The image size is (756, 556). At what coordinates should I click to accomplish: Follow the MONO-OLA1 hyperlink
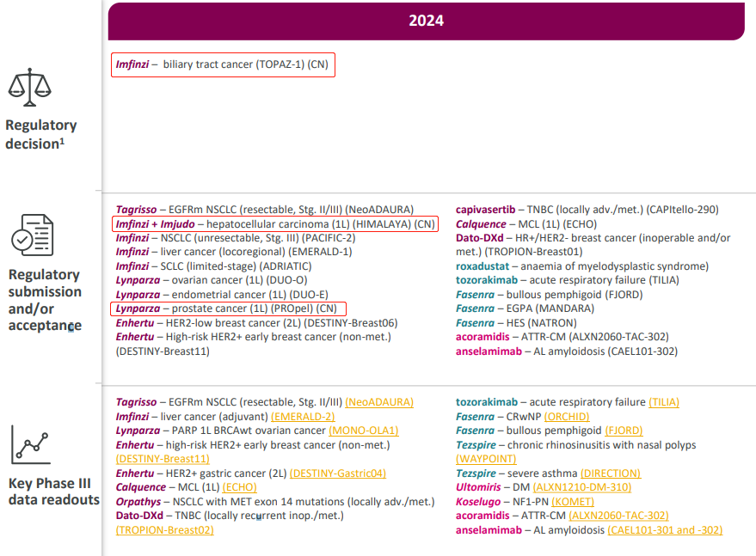364,431
